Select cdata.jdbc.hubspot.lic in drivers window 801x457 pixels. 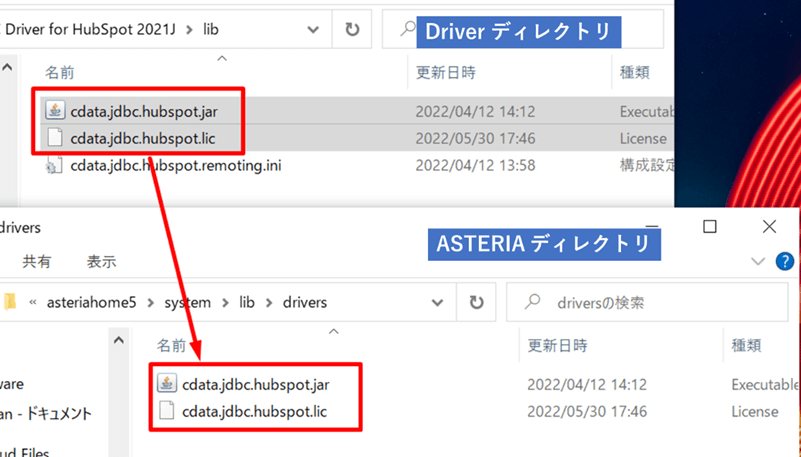tap(254, 412)
